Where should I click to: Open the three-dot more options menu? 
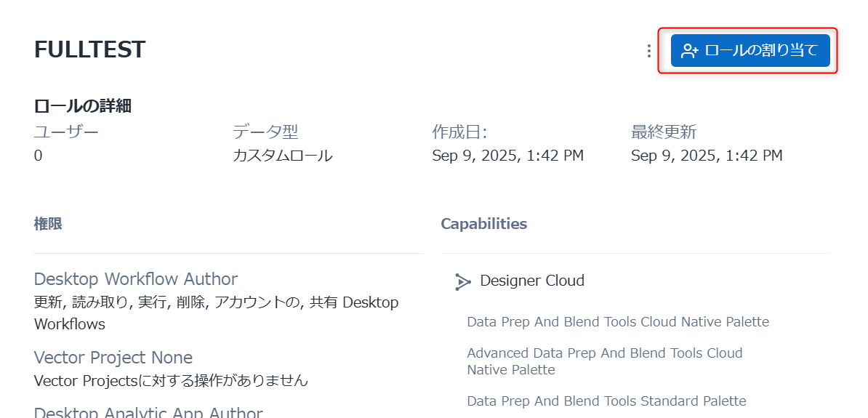(648, 51)
